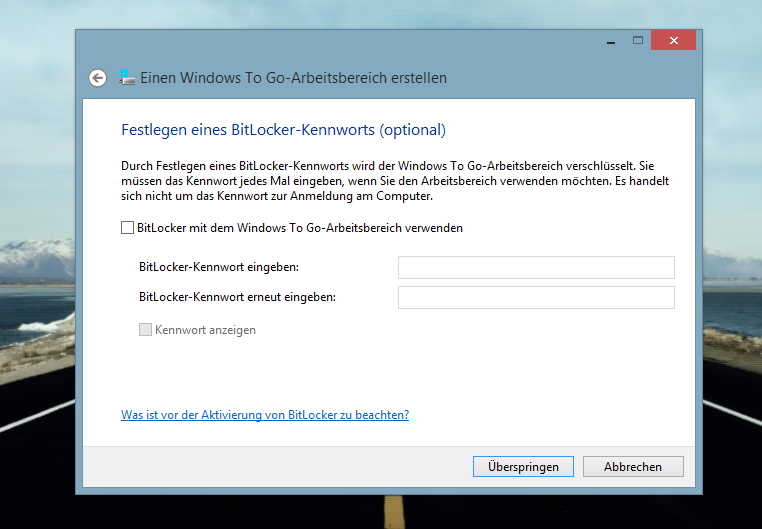Focus the 'BitLocker-Kennwort eingeben' input field
Screen dimensions: 762x529
click(x=536, y=267)
